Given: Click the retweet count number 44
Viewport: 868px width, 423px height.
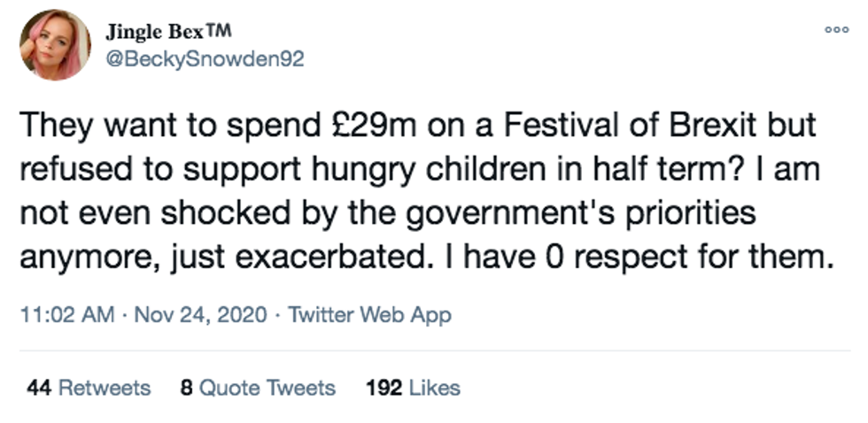Looking at the screenshot, I should pos(37,388).
